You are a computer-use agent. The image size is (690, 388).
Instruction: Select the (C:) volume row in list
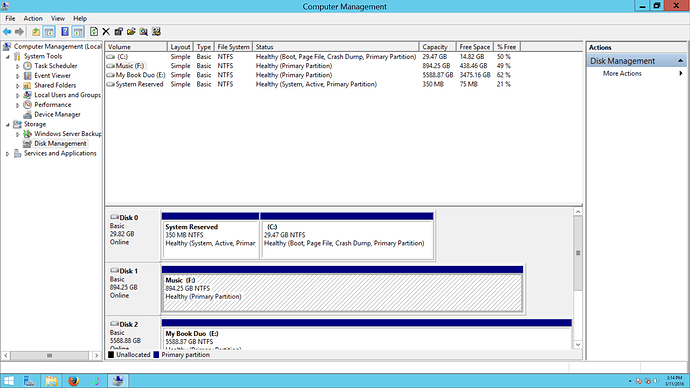(x=312, y=57)
